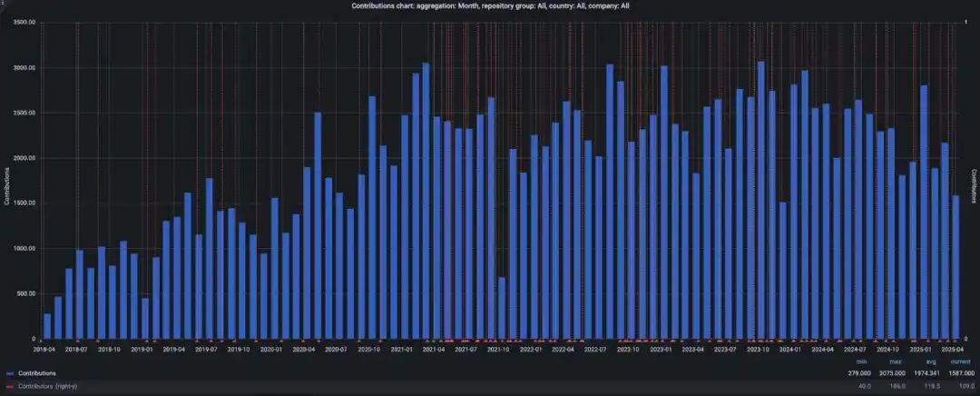The width and height of the screenshot is (980, 396).
Task: Open the Contributions chart panel title menu
Action: click(x=490, y=5)
